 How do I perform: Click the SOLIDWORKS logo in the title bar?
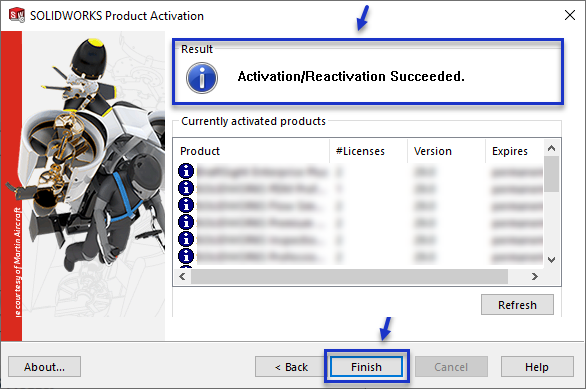tap(17, 15)
